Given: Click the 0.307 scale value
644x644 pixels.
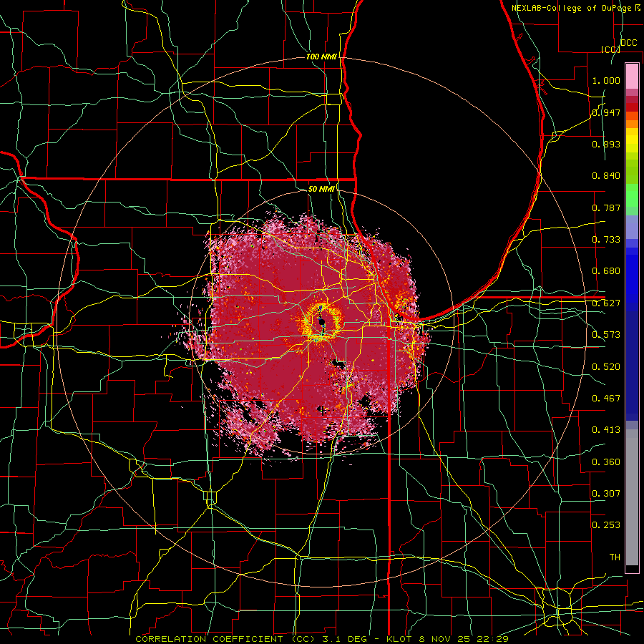Looking at the screenshot, I should point(606,494).
